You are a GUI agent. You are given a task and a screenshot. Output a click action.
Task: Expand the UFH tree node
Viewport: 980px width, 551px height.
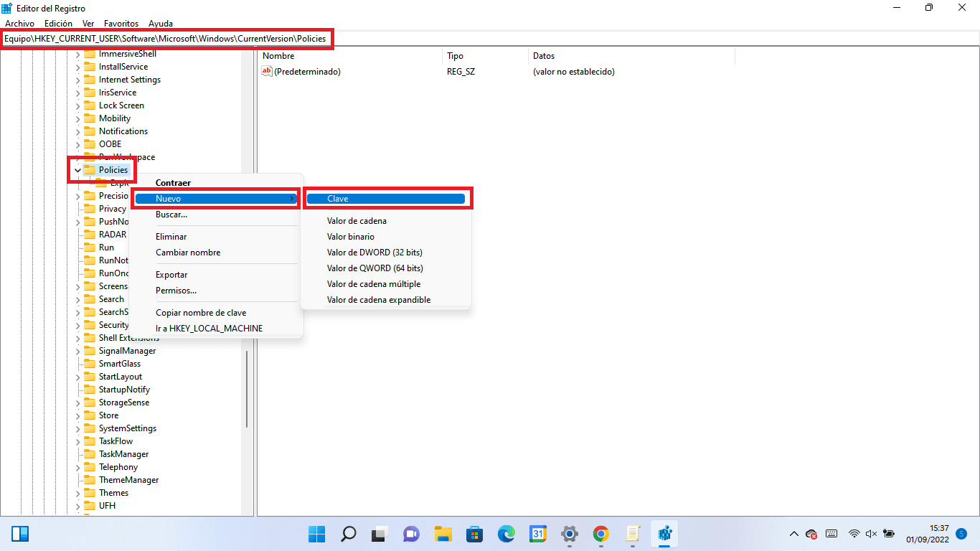pyautogui.click(x=77, y=506)
